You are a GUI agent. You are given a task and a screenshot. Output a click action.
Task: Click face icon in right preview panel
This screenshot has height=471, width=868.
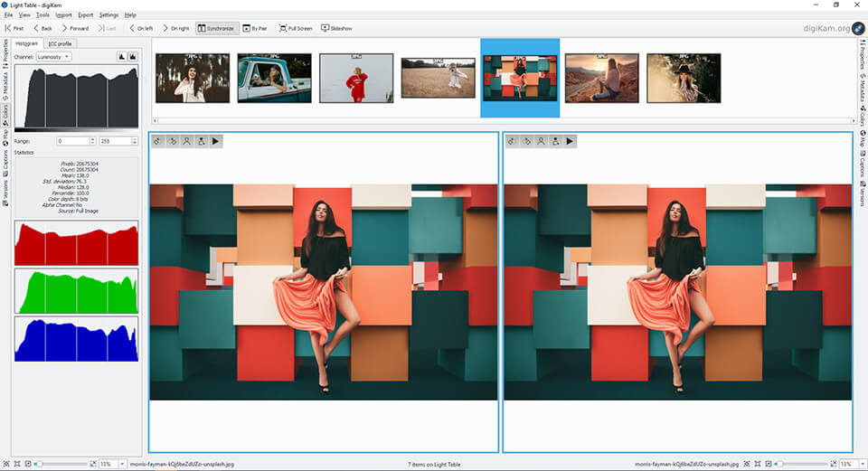tap(541, 141)
